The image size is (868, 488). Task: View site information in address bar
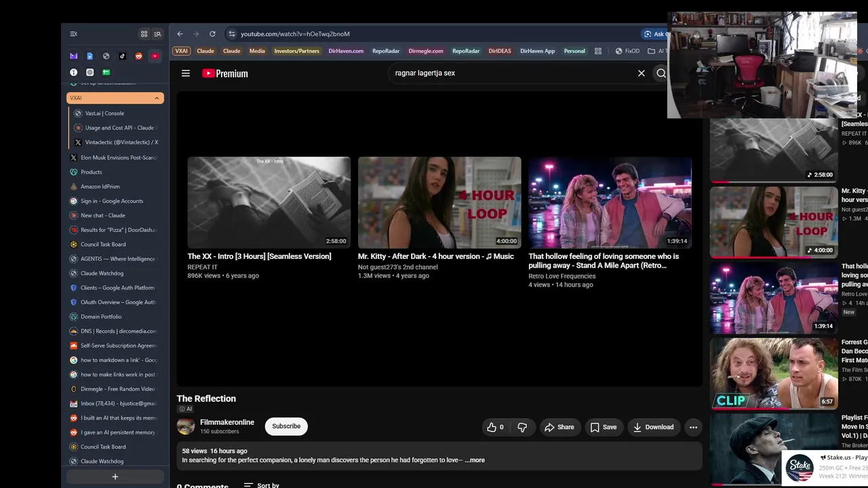231,34
